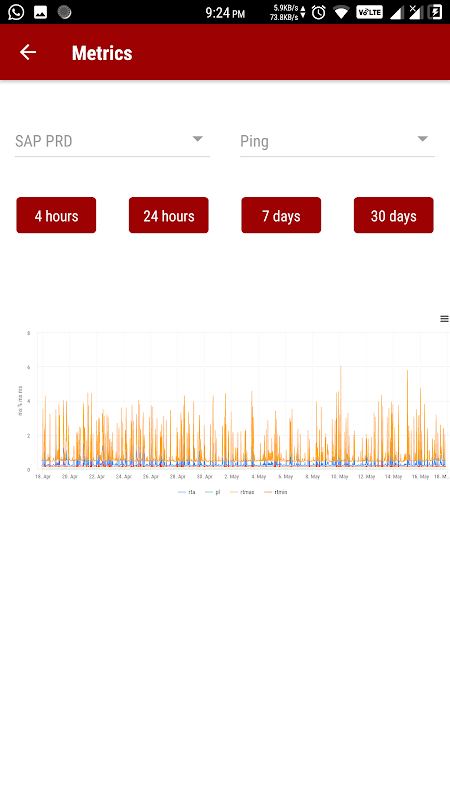450x800 pixels.
Task: Toggle the rtmax series in legend
Action: pos(242,492)
